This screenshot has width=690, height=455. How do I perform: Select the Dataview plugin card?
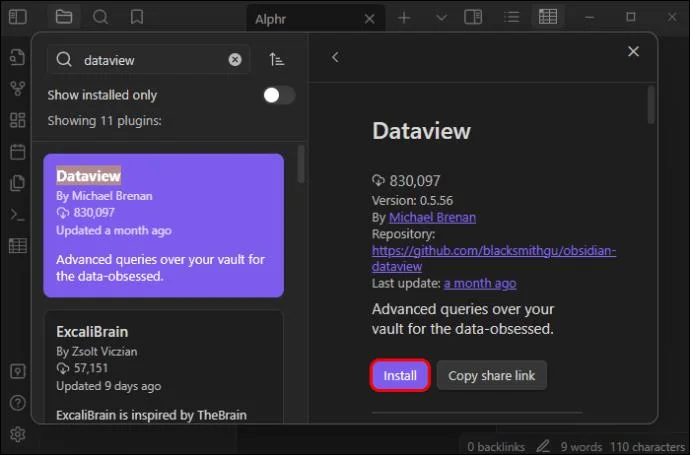(x=164, y=225)
